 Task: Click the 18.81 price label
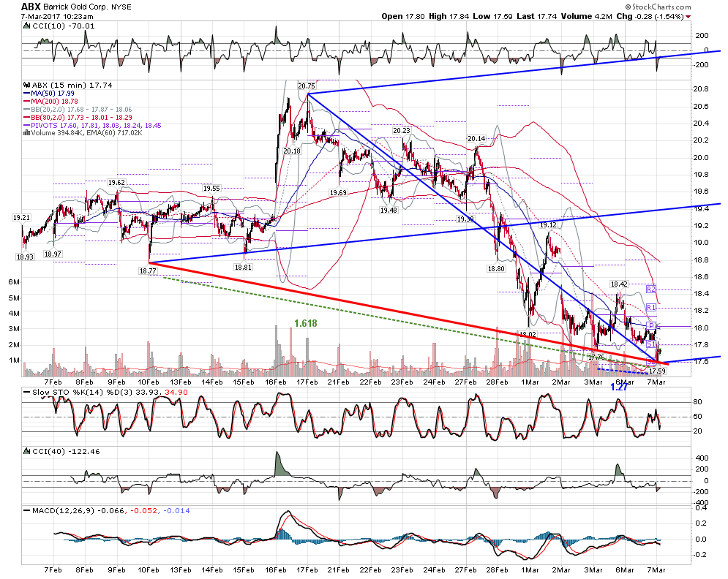(x=243, y=268)
